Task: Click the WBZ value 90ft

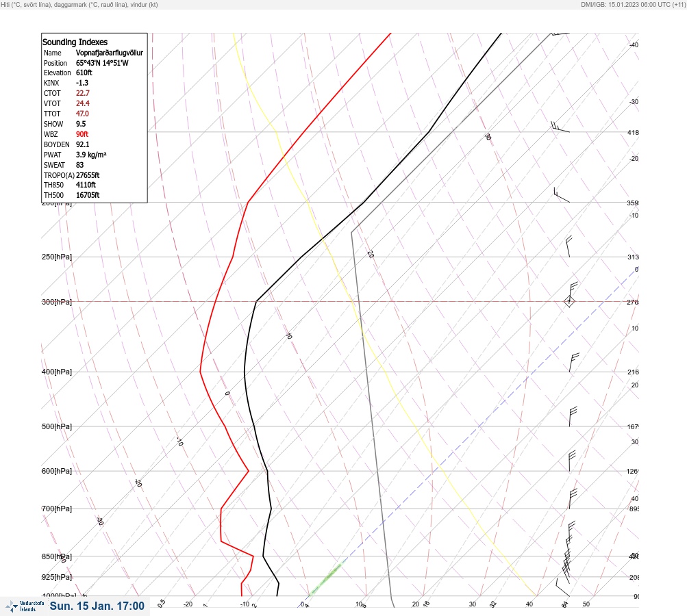Action: pos(82,134)
